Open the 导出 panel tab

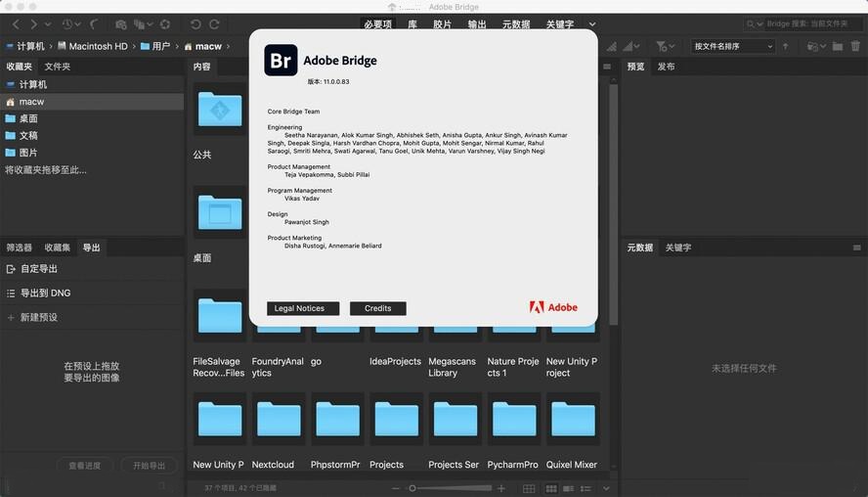point(91,248)
